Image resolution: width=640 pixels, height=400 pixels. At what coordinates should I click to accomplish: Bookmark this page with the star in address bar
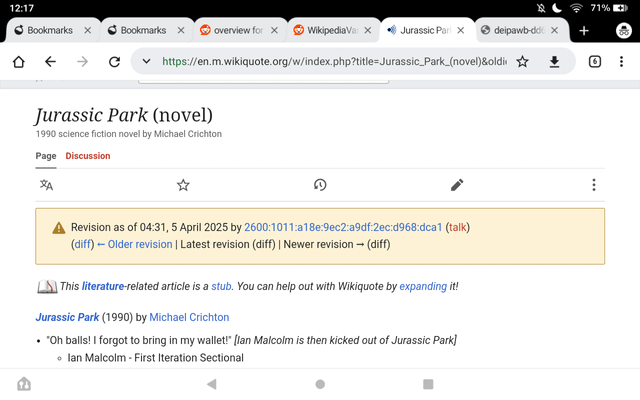pyautogui.click(x=522, y=62)
